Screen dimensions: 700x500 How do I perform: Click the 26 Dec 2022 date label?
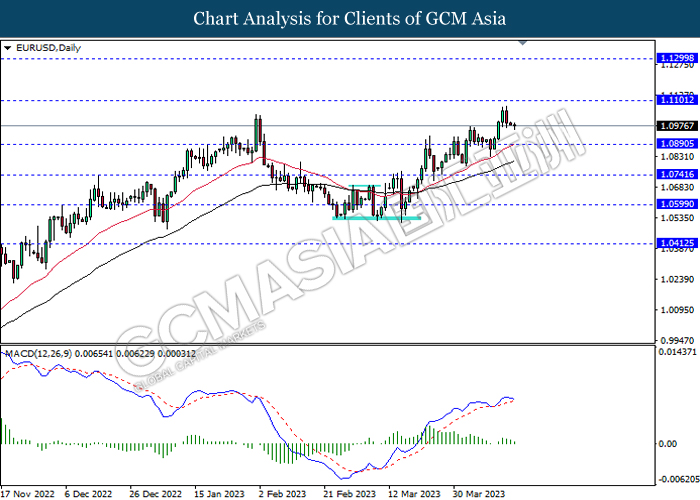(x=156, y=494)
